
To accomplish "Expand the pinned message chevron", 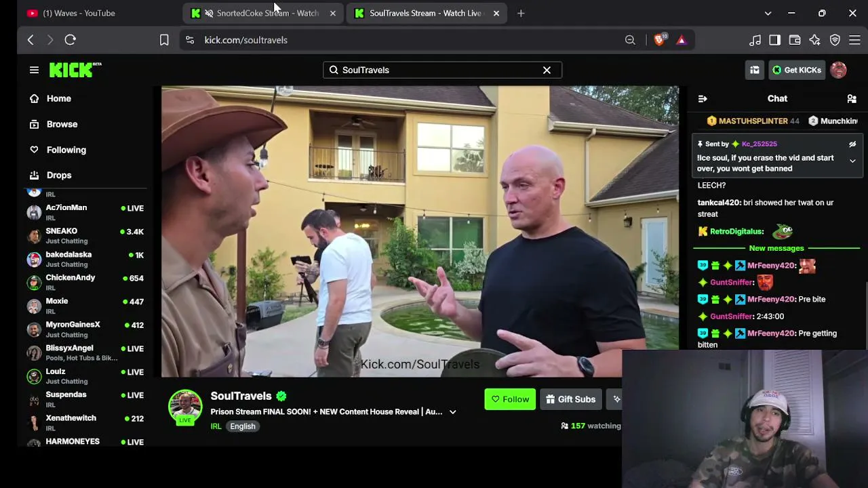I will (x=852, y=161).
